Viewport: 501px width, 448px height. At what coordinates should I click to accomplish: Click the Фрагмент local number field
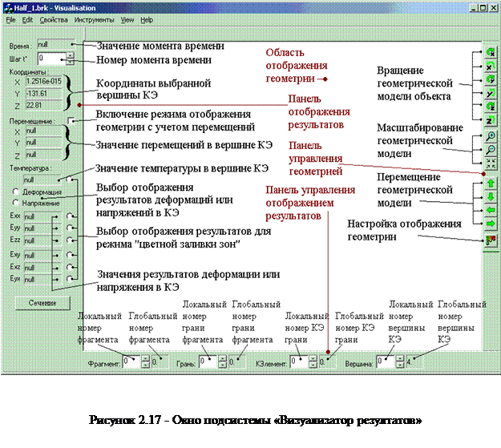pos(131,361)
